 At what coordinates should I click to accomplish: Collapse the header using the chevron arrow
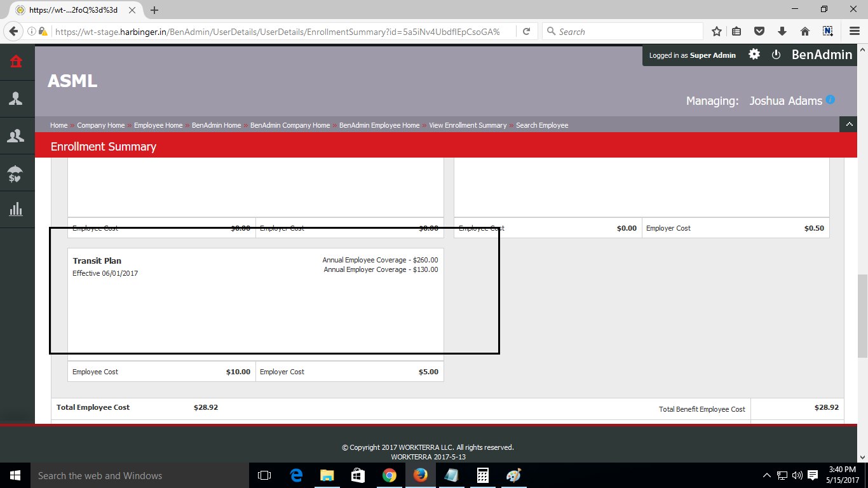coord(848,125)
